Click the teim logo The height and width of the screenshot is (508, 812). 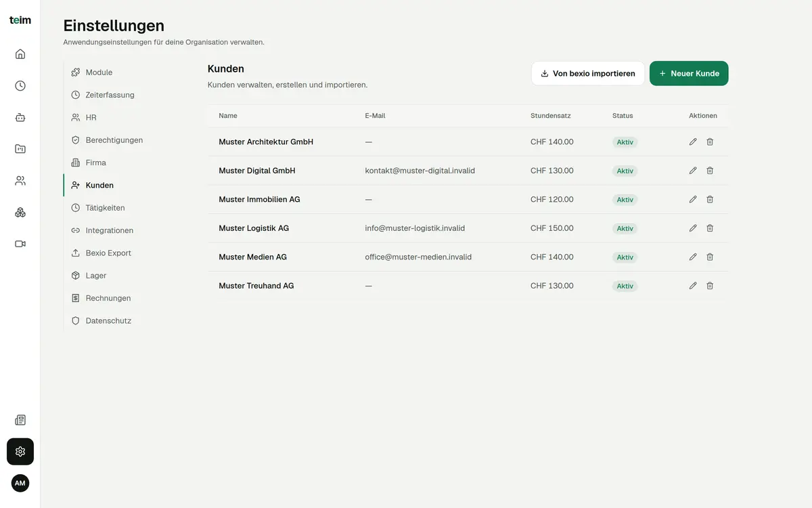[x=20, y=20]
